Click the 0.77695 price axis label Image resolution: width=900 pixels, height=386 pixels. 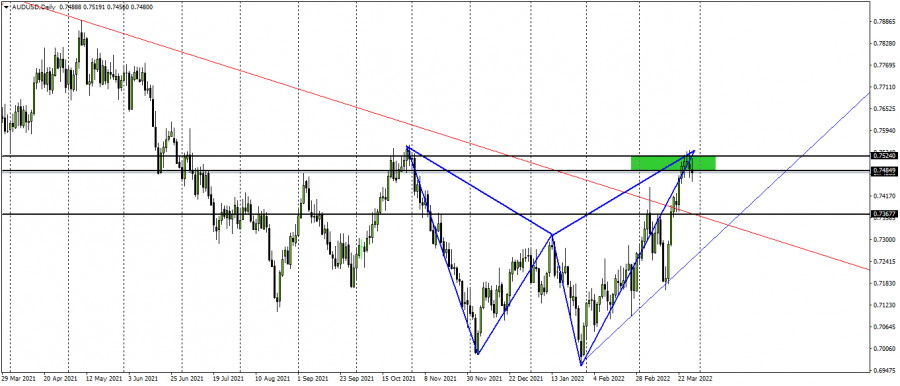(x=884, y=65)
